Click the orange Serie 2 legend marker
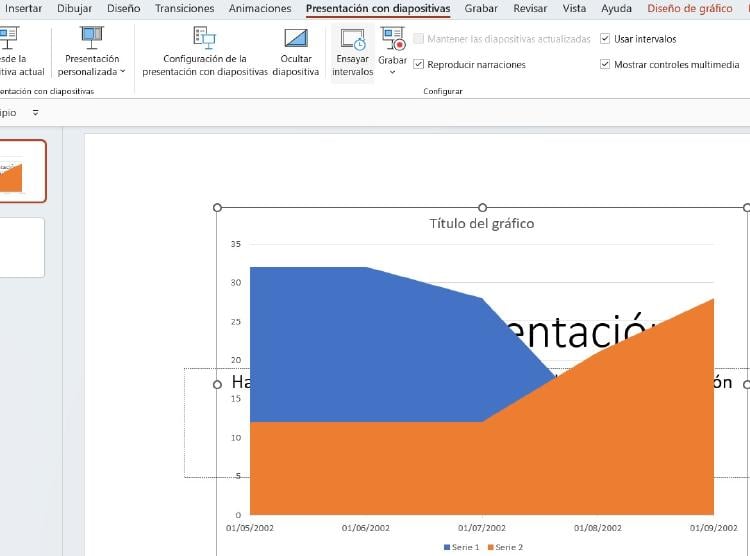 tap(489, 547)
